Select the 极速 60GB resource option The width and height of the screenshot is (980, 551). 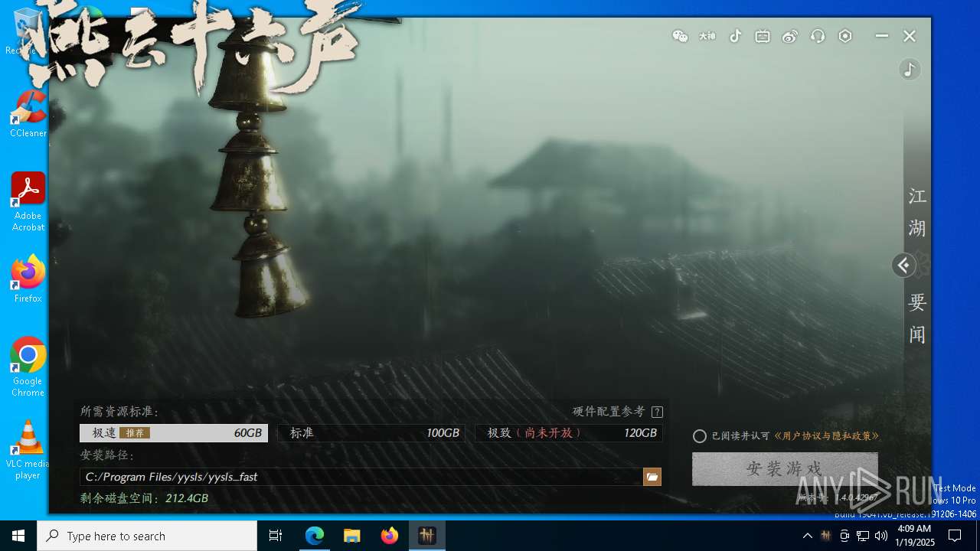pos(174,433)
